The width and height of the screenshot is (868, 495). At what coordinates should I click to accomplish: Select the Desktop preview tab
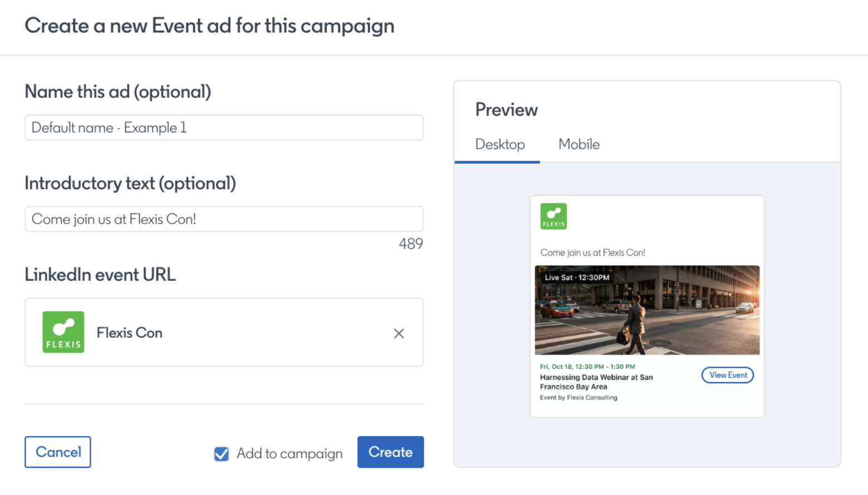[500, 145]
